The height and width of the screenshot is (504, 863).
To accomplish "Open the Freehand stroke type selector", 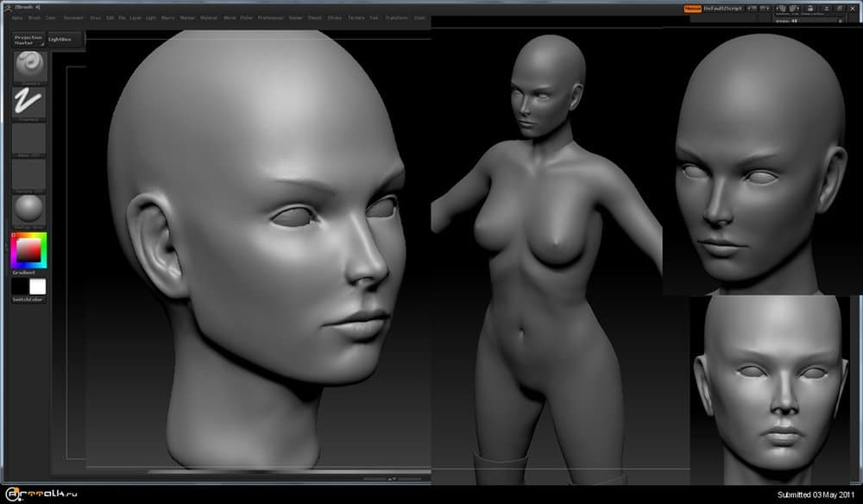I will (29, 103).
